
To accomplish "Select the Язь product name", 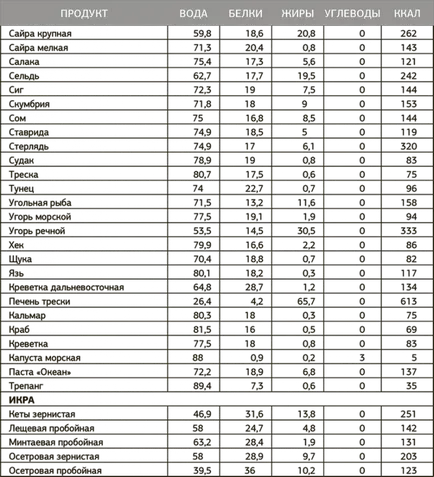I will pyautogui.click(x=16, y=273).
